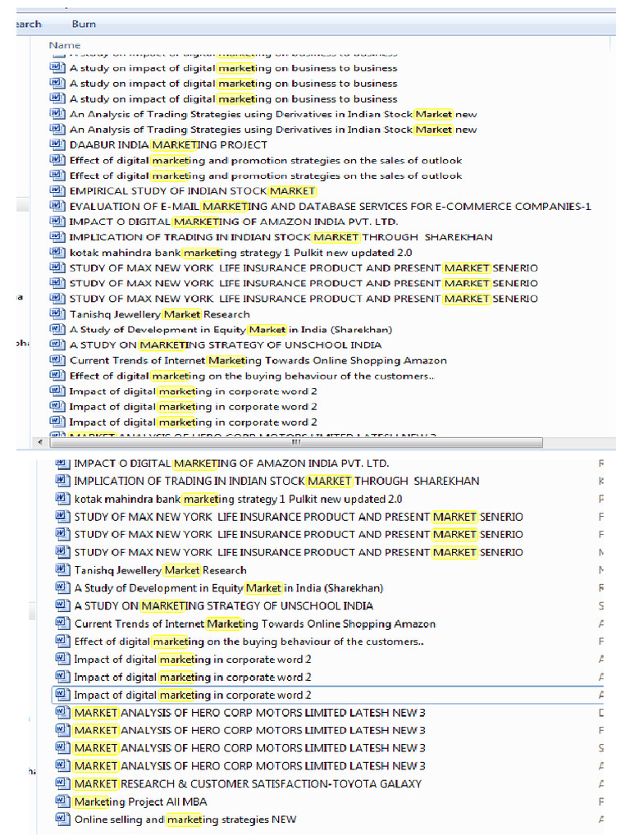Click IMPACT O DIGITAL MARKETING icon in lower list
Viewport: 630px width, 840px height.
62,463
